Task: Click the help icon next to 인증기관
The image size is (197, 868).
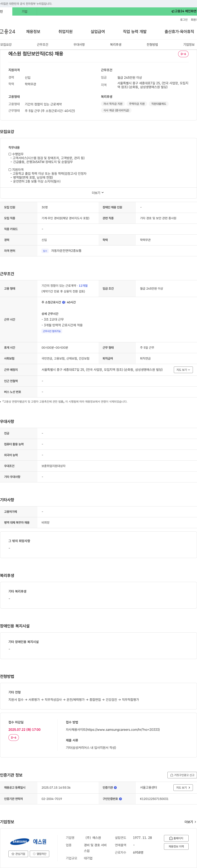Action: click(115, 788)
